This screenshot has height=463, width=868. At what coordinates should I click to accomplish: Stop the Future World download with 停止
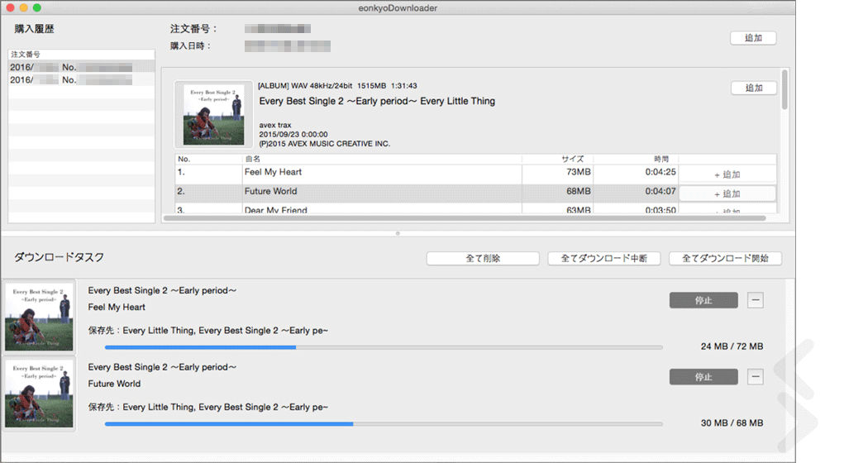coord(703,377)
